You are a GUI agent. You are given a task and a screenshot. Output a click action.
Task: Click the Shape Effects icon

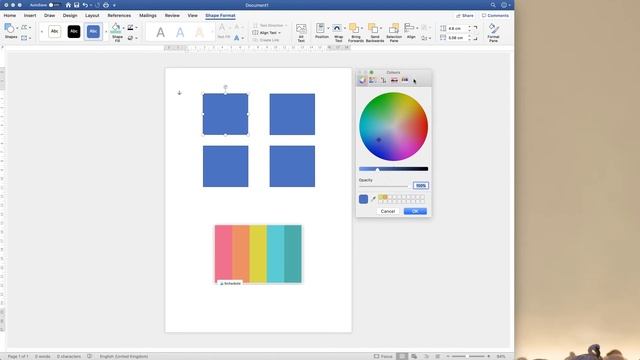tap(130, 38)
